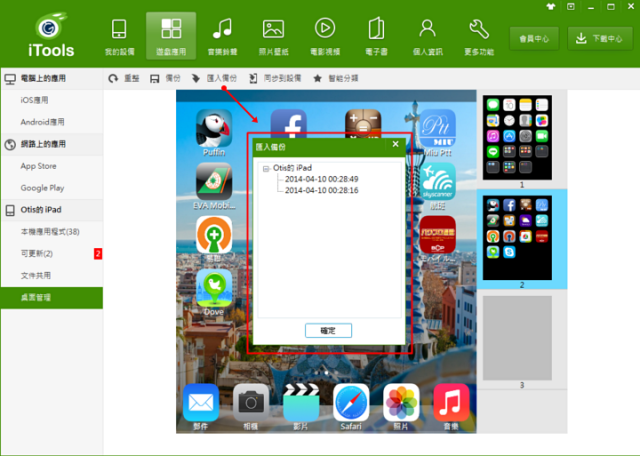Select the empty page 3 thumbnail
640x456 pixels.
(517, 338)
